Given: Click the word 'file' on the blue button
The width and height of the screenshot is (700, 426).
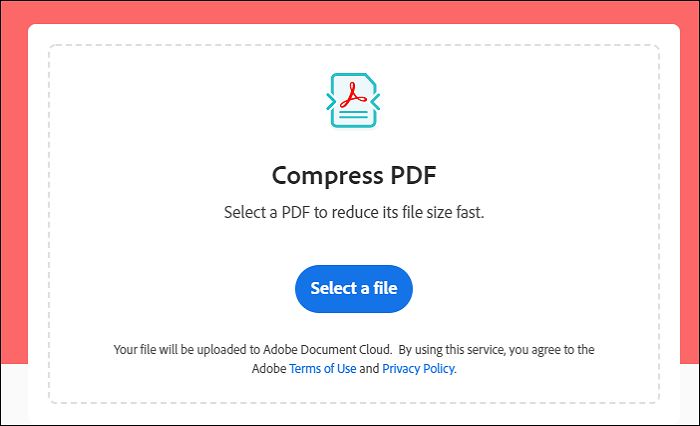Looking at the screenshot, I should click(x=385, y=288).
